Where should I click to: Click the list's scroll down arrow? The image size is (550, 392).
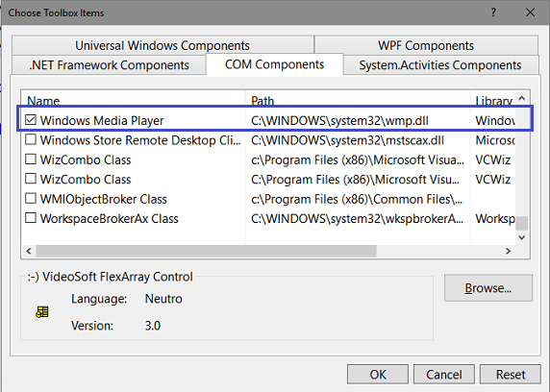coord(521,237)
